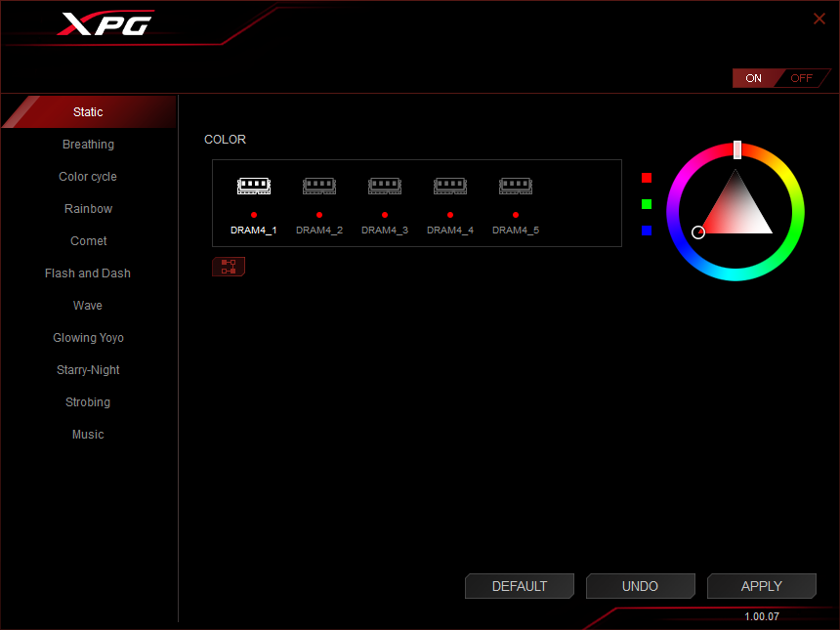Image resolution: width=840 pixels, height=630 pixels.
Task: Click the link-all-modules sync icon
Action: click(x=229, y=267)
